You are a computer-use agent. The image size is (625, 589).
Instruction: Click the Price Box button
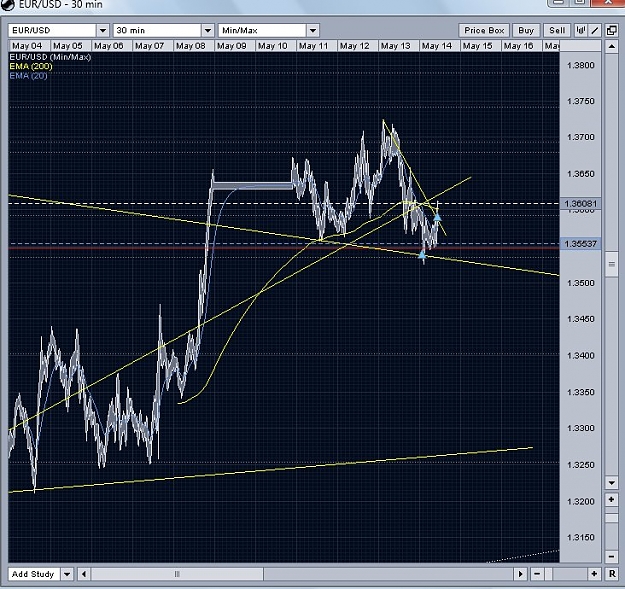pyautogui.click(x=484, y=30)
